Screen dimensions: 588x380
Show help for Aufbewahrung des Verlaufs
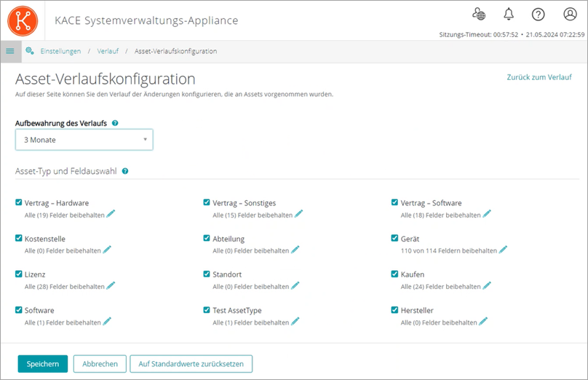pos(116,124)
